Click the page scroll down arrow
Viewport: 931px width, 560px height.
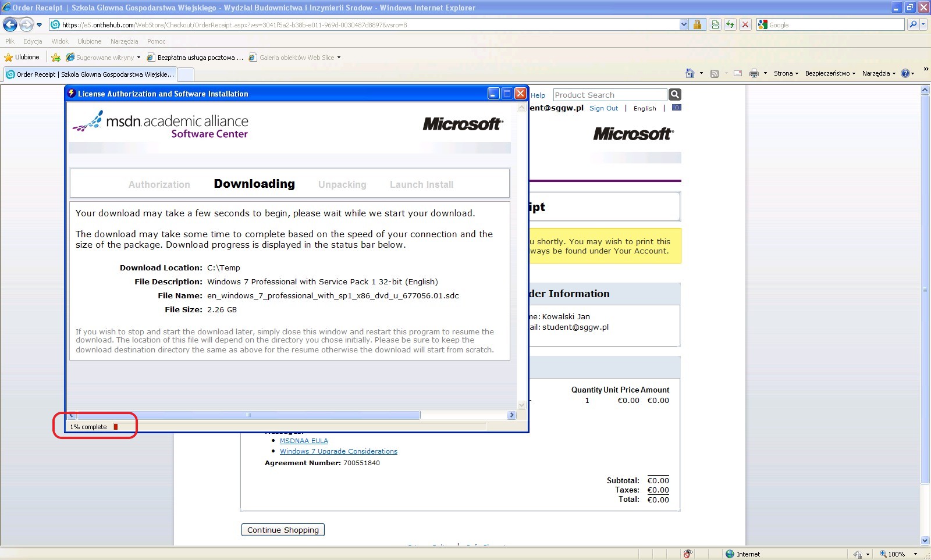coord(925,541)
